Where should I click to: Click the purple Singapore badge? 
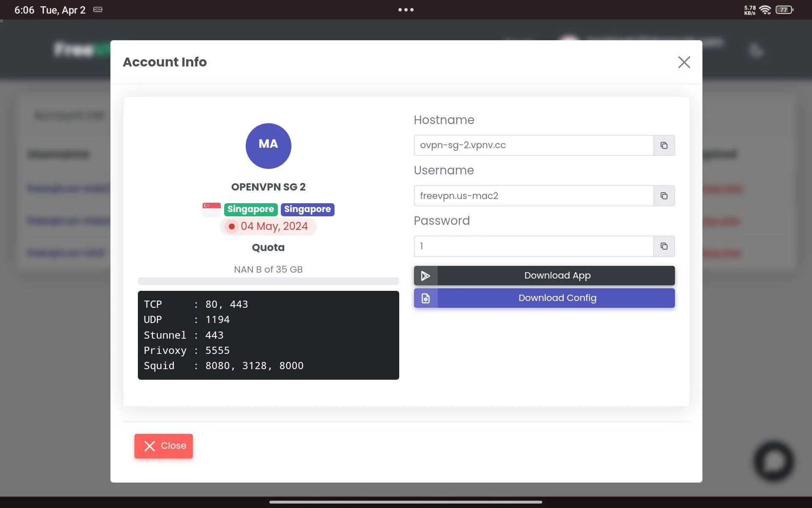click(307, 209)
